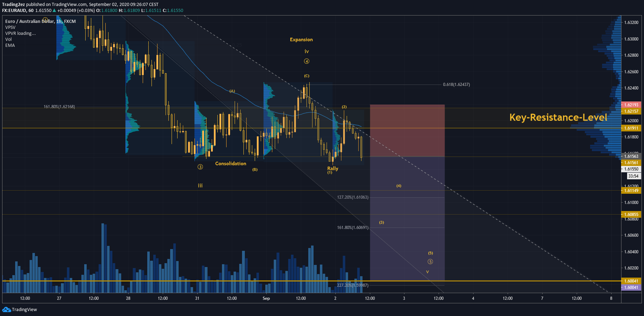The image size is (644, 316).
Task: Click the 31 date on time axis
Action: pyautogui.click(x=197, y=298)
